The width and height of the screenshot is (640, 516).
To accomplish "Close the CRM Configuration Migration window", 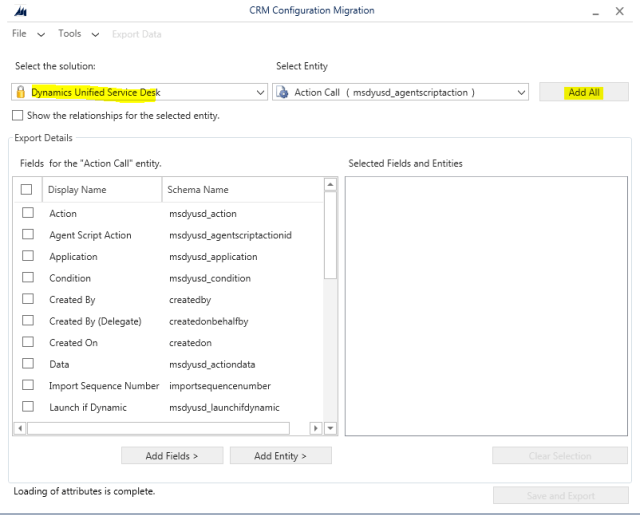I will pyautogui.click(x=620, y=11).
